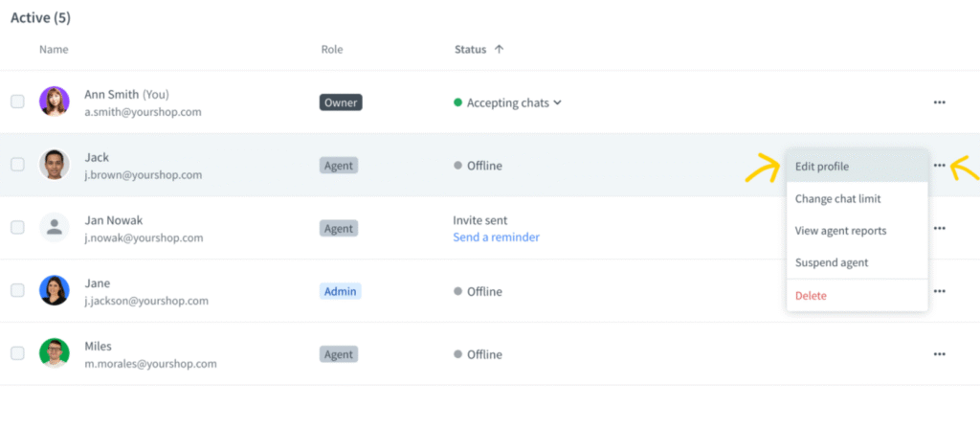
Task: Open more options for Miles
Action: (939, 353)
